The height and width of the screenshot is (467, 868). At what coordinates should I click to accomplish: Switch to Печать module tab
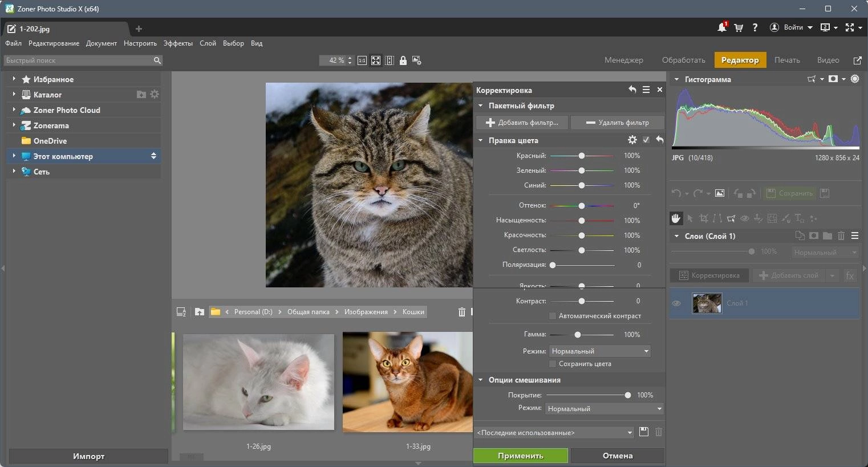pyautogui.click(x=787, y=60)
